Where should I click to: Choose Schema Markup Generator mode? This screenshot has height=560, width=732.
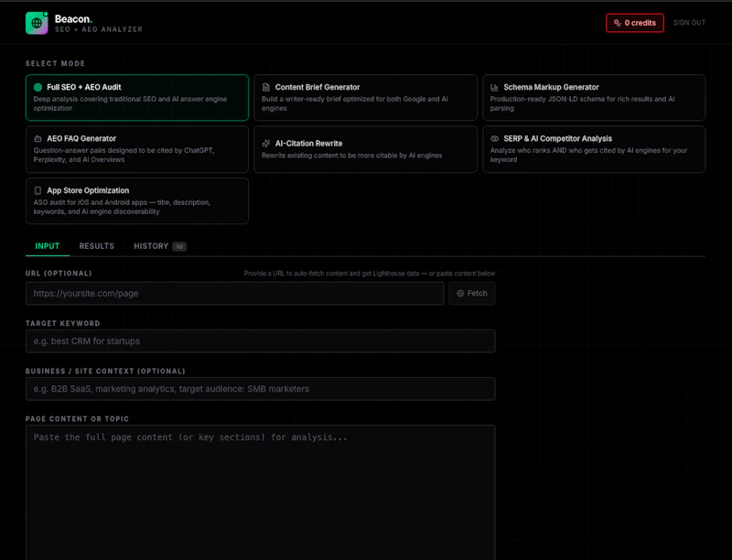[594, 98]
